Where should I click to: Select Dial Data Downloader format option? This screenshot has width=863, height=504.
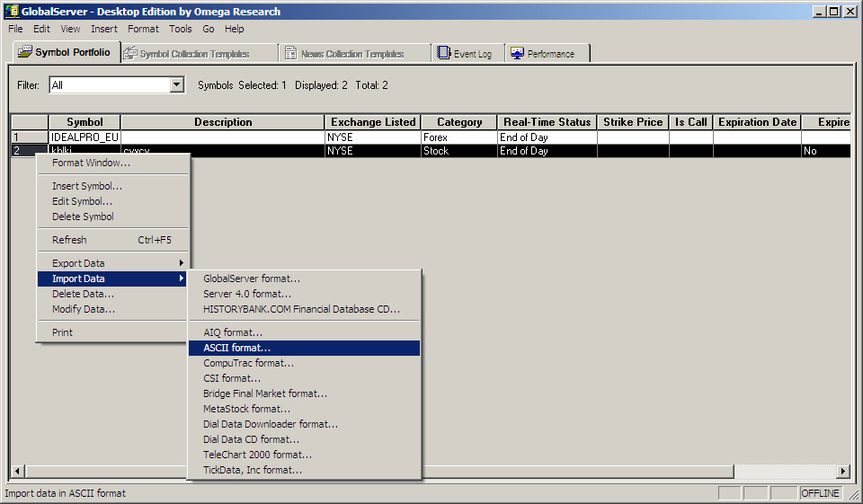coord(305,425)
